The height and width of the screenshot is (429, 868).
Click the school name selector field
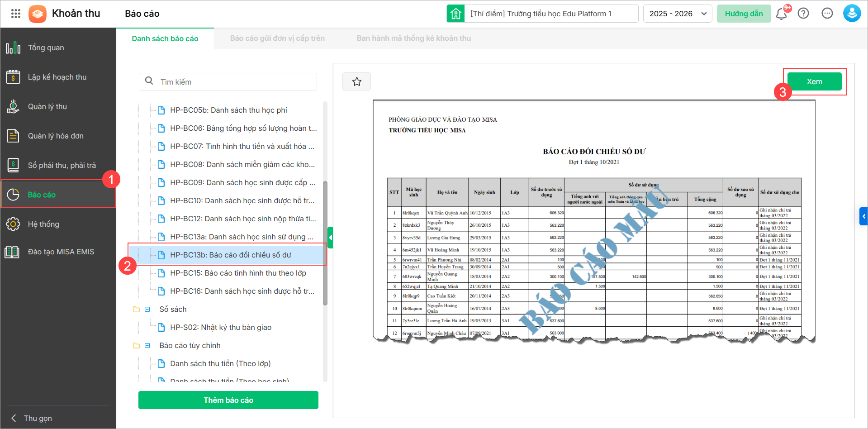543,14
